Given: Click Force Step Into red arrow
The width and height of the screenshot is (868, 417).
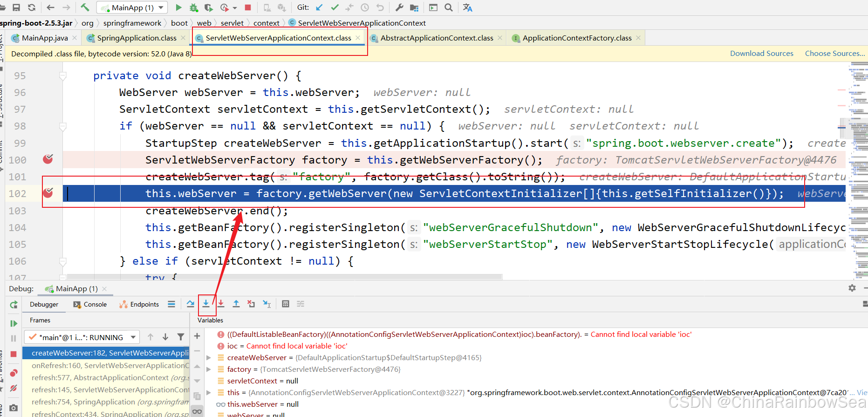Looking at the screenshot, I should (221, 304).
